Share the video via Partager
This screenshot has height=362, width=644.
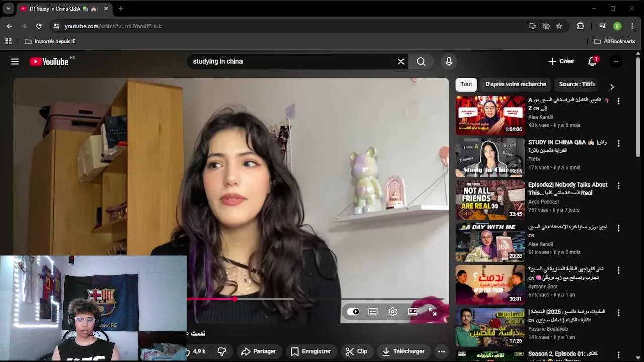click(259, 351)
